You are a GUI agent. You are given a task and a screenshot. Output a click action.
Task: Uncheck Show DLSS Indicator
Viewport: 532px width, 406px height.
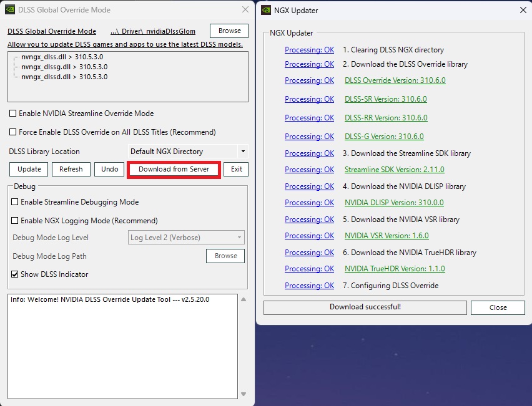click(14, 274)
